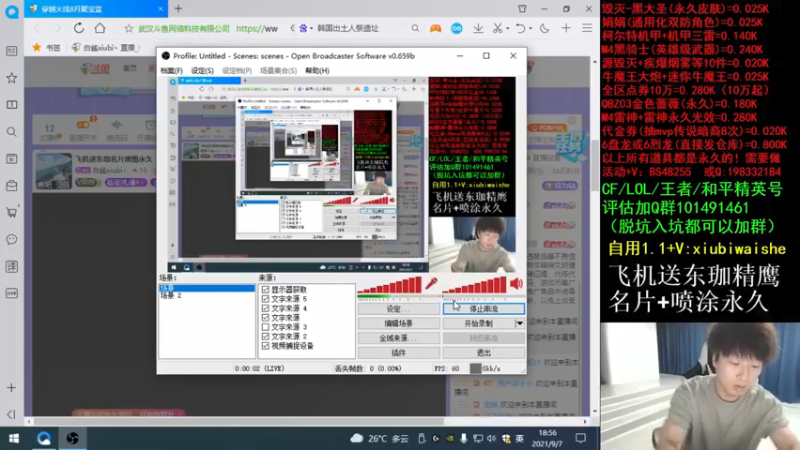This screenshot has width=800, height=450.
Task: Open OBS from the taskbar
Action: click(72, 438)
